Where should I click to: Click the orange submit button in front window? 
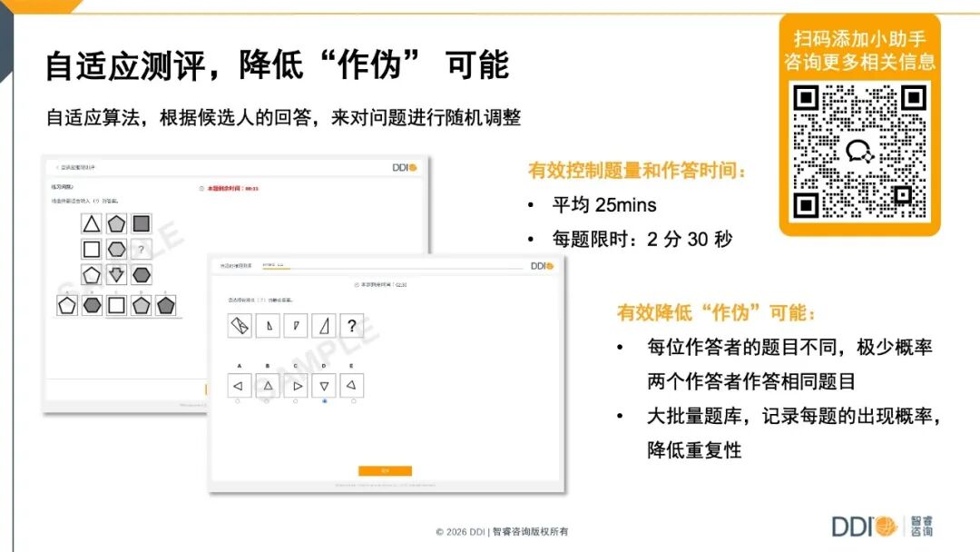pyautogui.click(x=385, y=470)
